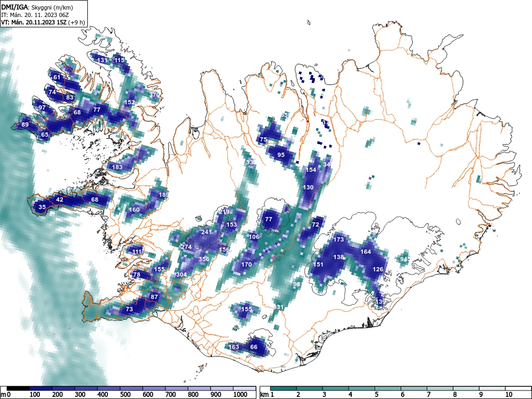This screenshot has height=399, width=532.
Task: Click the 304 visibility value
Action: [x=181, y=275]
